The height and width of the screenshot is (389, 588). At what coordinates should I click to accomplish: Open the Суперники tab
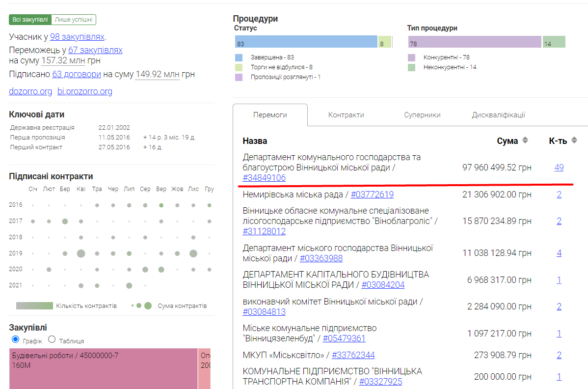point(422,115)
